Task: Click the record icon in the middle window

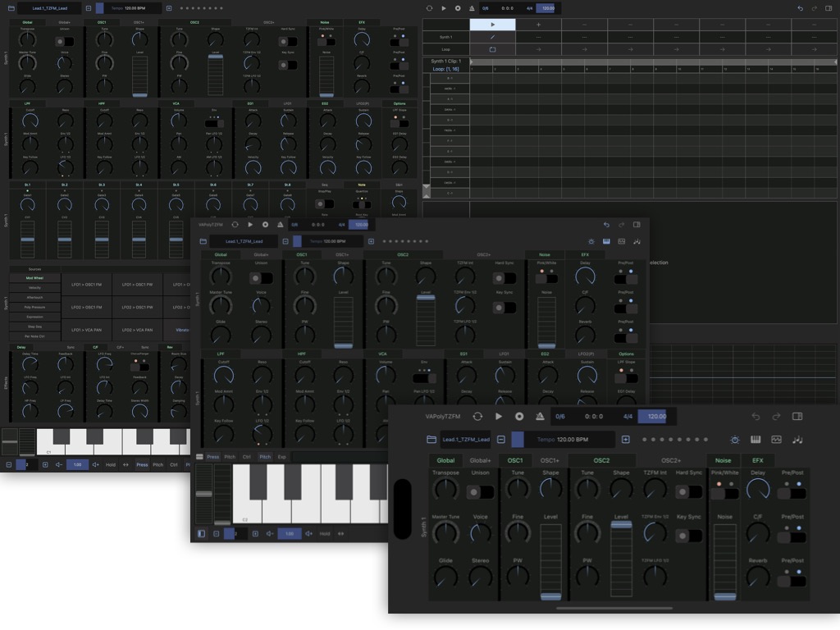Action: pyautogui.click(x=265, y=225)
